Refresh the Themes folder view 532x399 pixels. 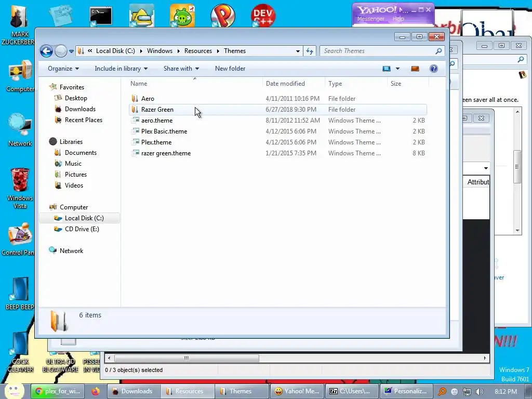310,51
